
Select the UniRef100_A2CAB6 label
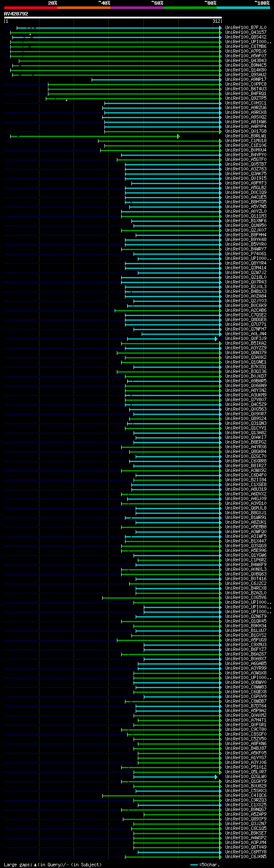coord(246,310)
